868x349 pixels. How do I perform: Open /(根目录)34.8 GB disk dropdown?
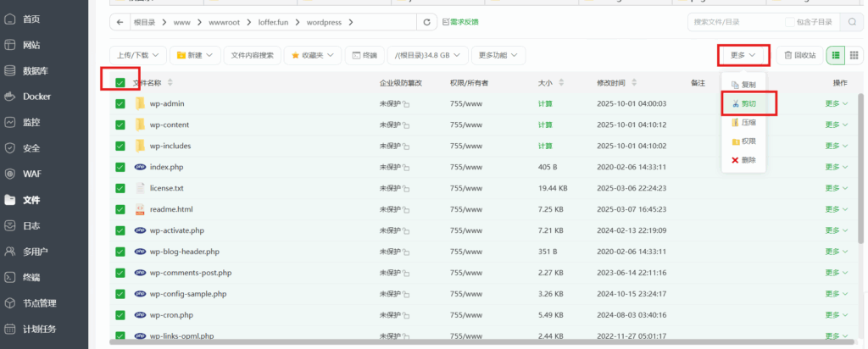428,55
